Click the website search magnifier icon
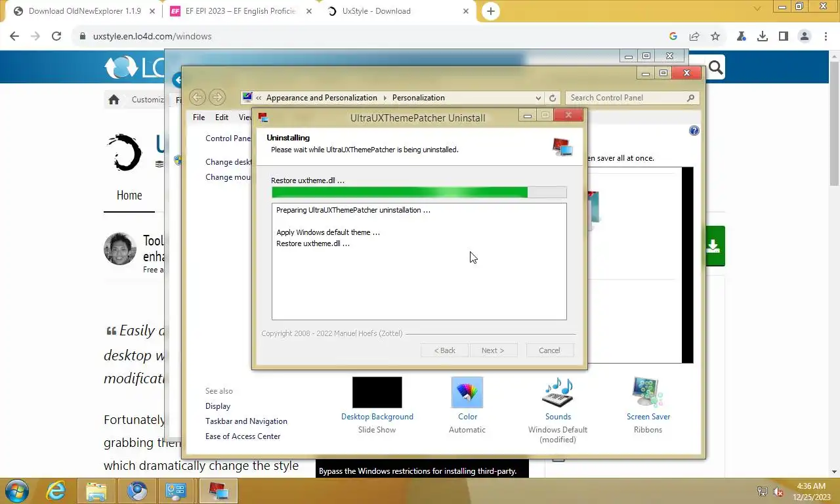 715,68
